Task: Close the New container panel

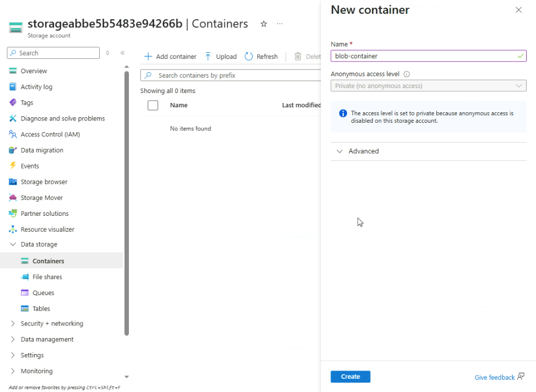Action: tap(518, 10)
